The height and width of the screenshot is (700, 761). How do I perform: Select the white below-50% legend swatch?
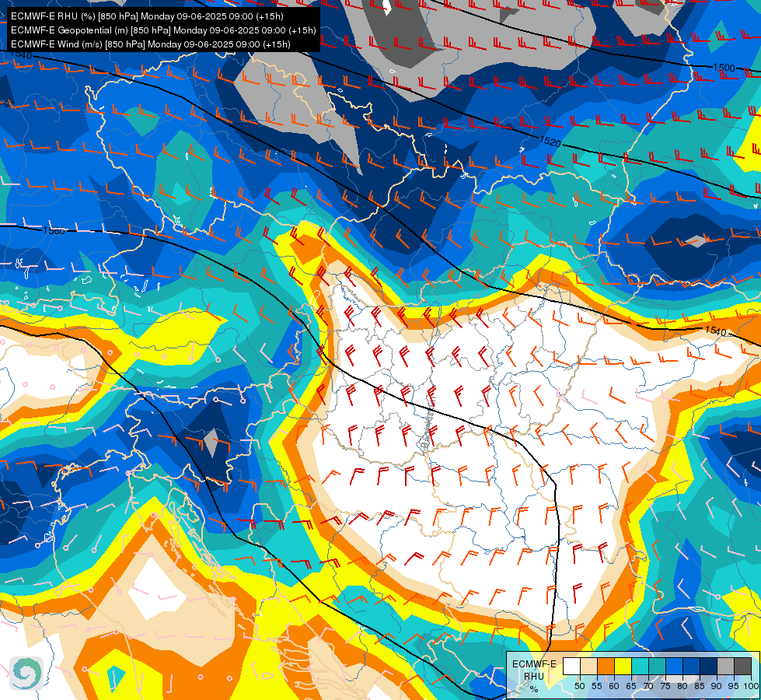point(571,667)
